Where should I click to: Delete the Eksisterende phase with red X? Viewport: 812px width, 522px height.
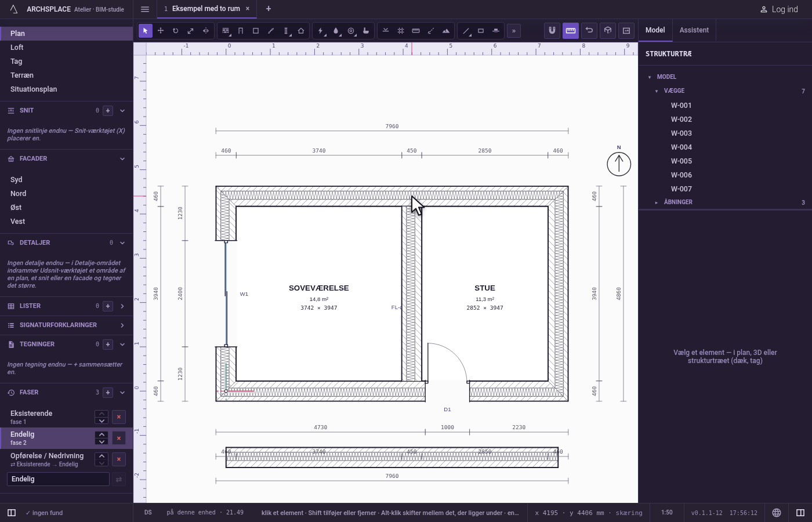click(x=119, y=417)
